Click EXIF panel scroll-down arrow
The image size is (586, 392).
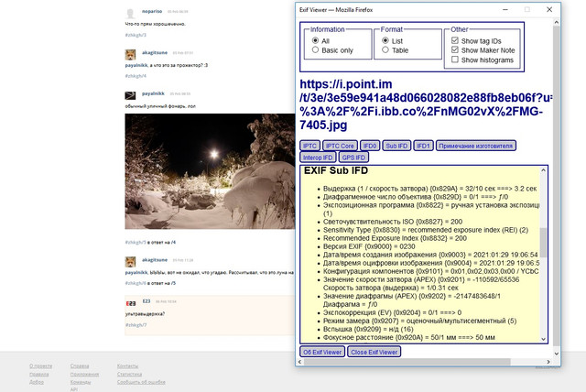pos(543,339)
